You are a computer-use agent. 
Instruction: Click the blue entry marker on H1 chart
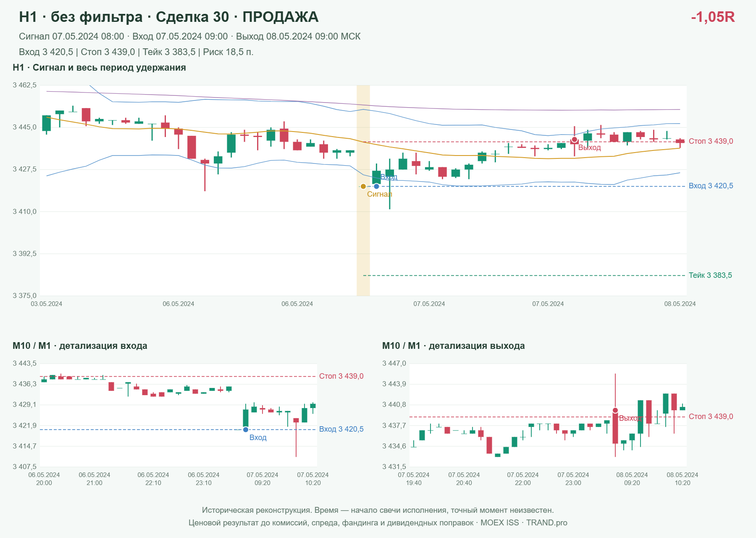(x=376, y=186)
